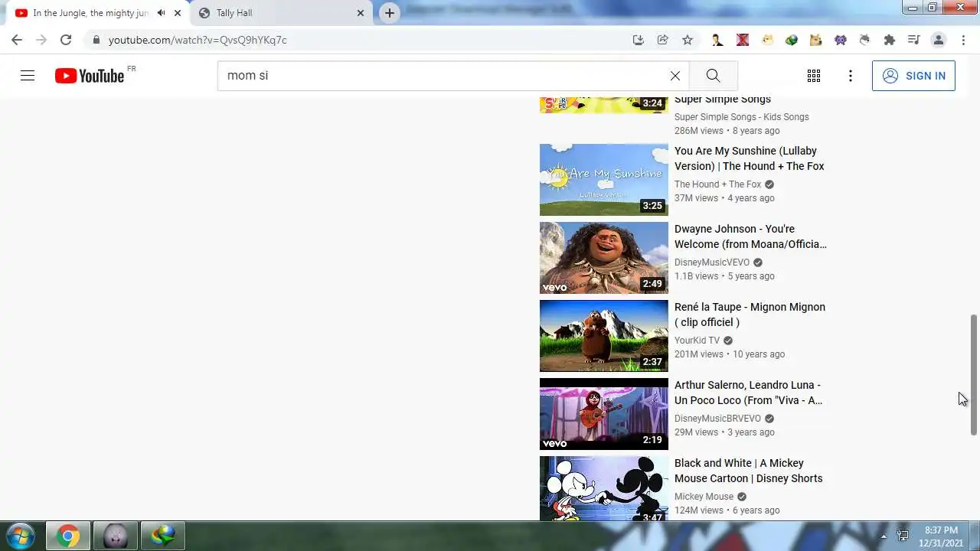Open Chrome from the taskbar
Image resolution: width=980 pixels, height=551 pixels.
pyautogui.click(x=68, y=536)
